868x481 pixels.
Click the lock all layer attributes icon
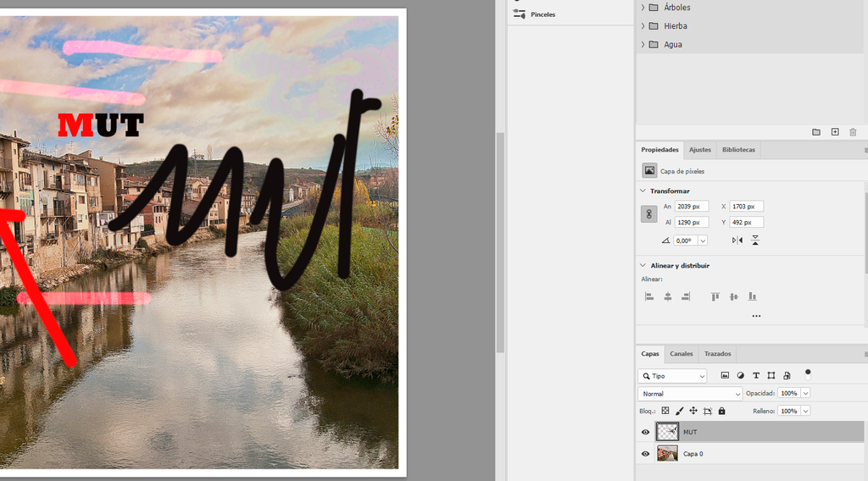click(x=721, y=411)
